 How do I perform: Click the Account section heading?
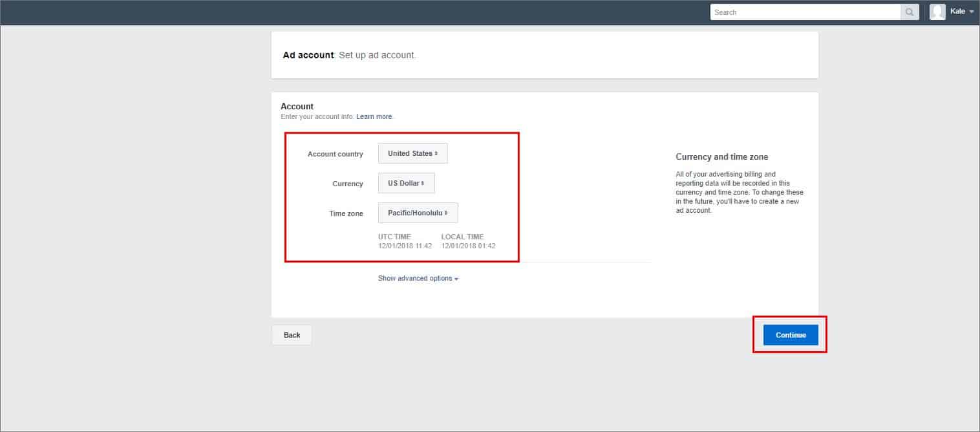click(x=297, y=106)
